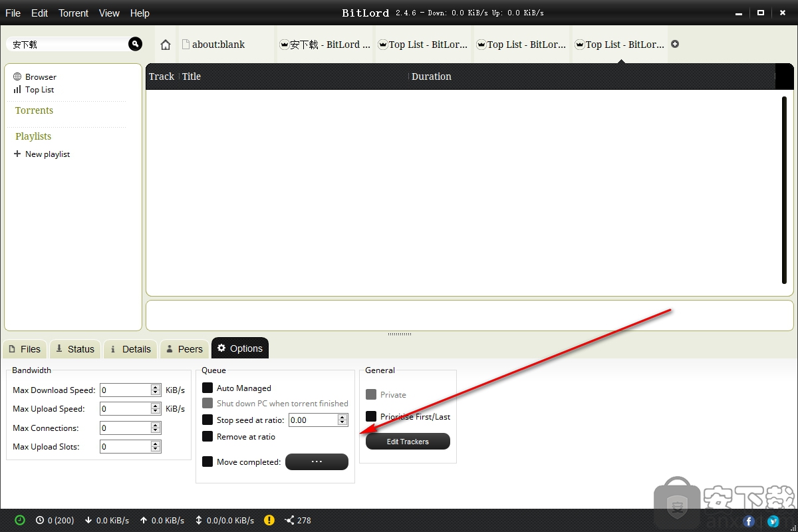The height and width of the screenshot is (532, 798).
Task: Click the search magnifier icon
Action: 136,44
